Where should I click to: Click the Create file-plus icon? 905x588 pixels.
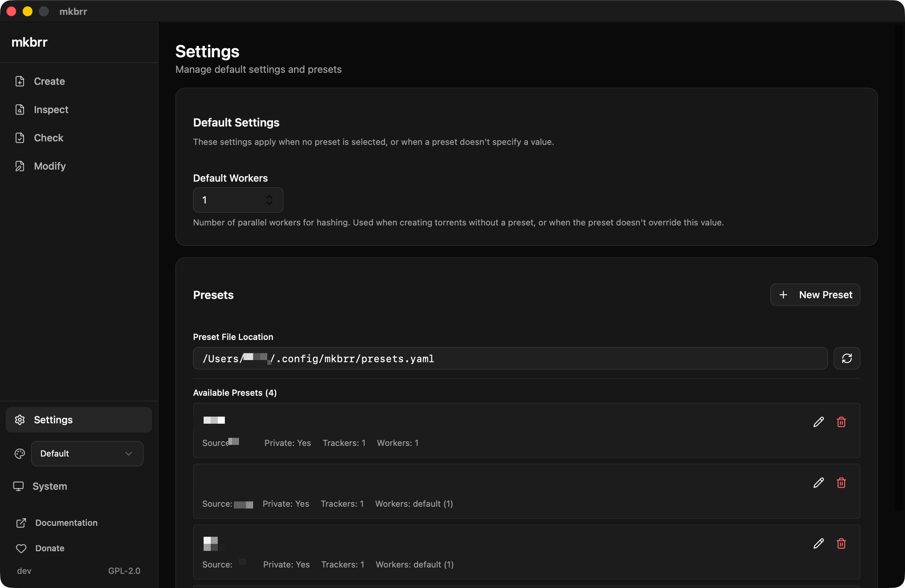click(20, 81)
